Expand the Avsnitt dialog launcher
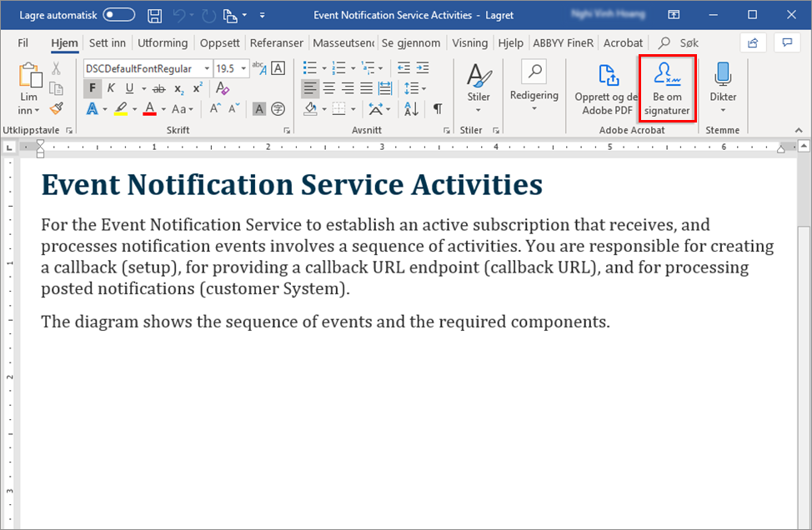812x530 pixels. 446,131
